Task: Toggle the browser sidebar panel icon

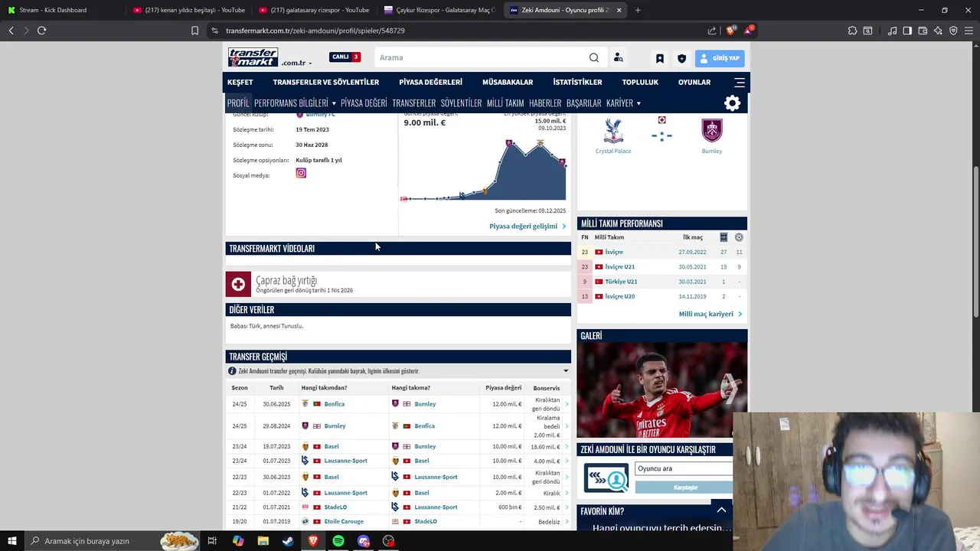Action: click(907, 31)
